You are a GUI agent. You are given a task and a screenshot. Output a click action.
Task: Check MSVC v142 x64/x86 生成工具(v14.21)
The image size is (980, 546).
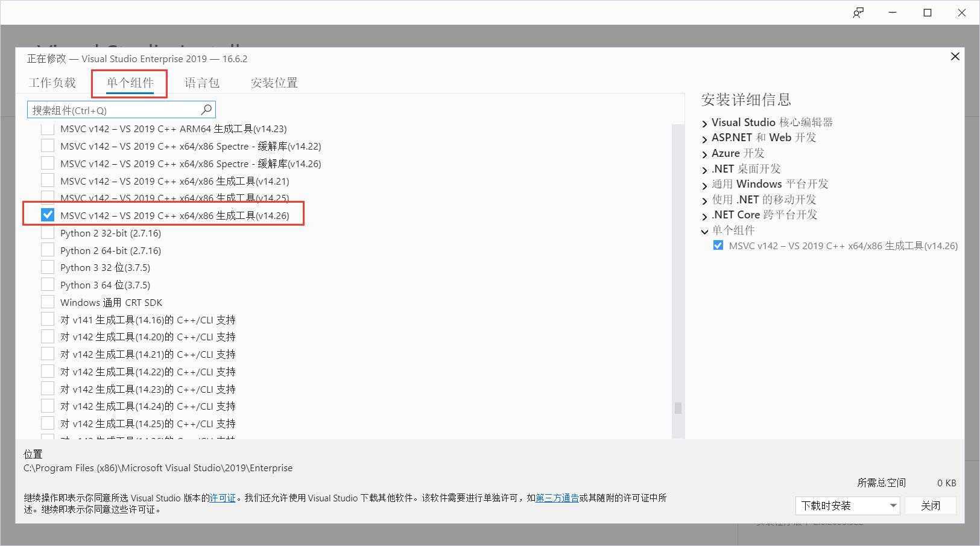48,181
